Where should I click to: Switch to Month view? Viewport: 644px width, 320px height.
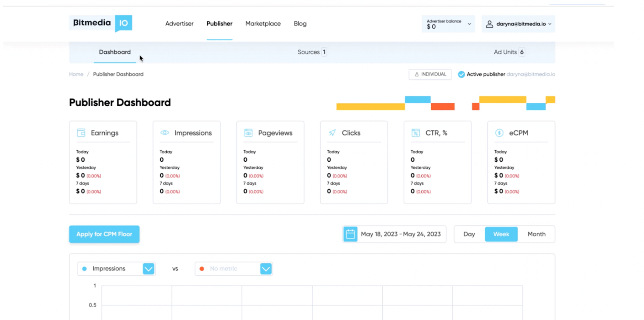coord(536,234)
